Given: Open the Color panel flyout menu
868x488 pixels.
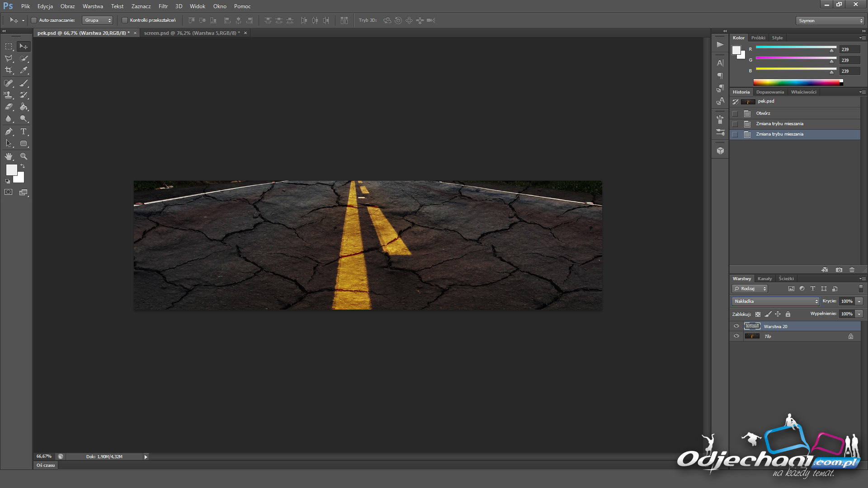Looking at the screenshot, I should (x=863, y=38).
